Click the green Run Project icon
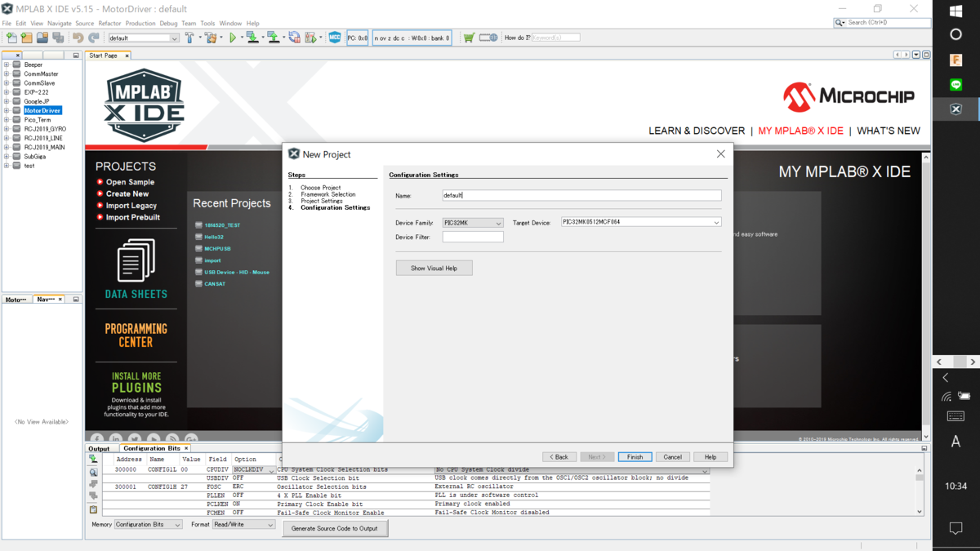Image resolution: width=980 pixels, height=551 pixels. (233, 38)
